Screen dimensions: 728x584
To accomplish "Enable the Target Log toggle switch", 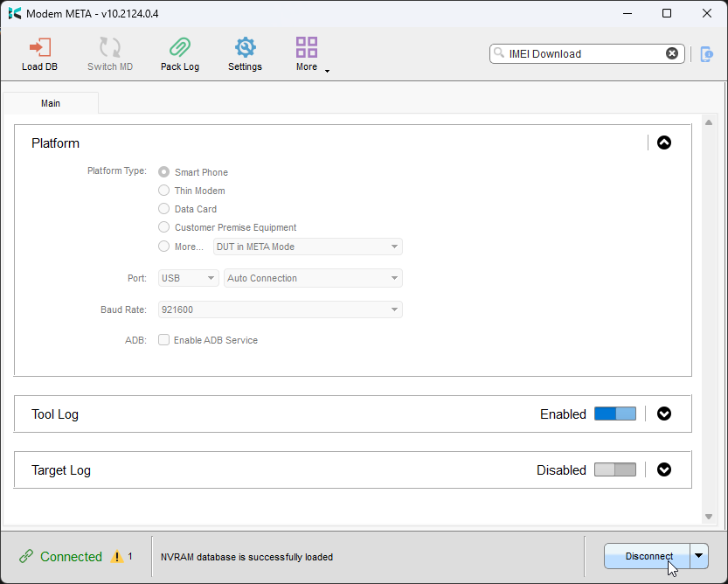I will (x=614, y=470).
